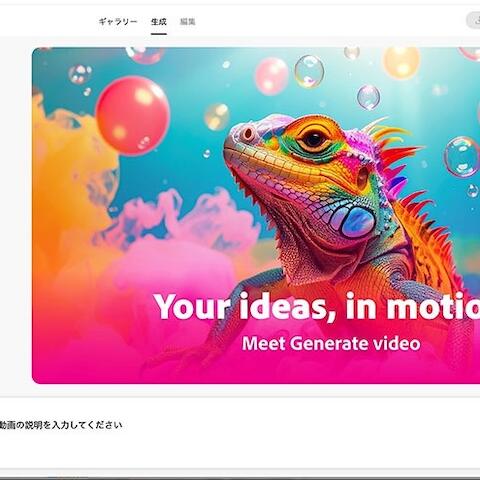Click the large red bubble in the banner
This screenshot has height=480, width=480.
click(x=133, y=115)
